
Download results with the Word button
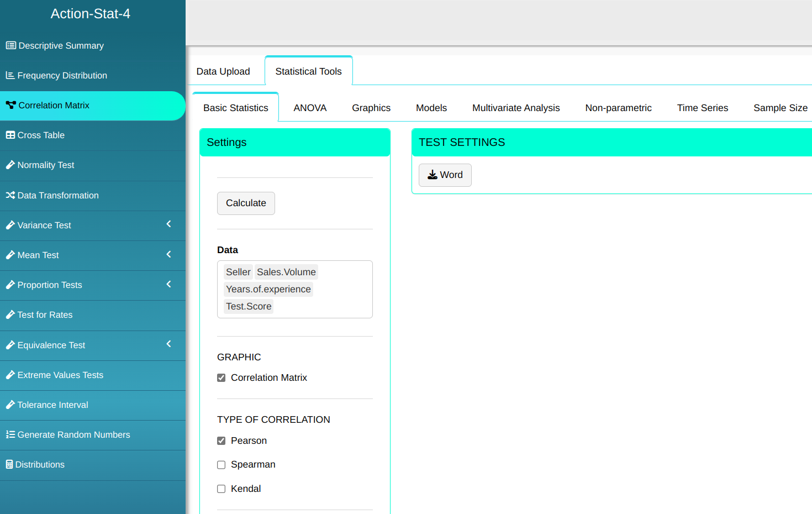tap(445, 175)
